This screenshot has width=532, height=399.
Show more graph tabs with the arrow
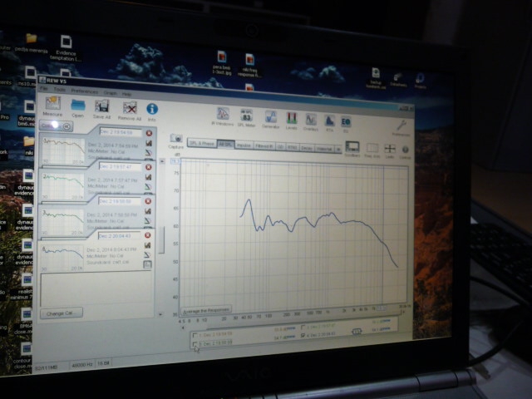[338, 150]
